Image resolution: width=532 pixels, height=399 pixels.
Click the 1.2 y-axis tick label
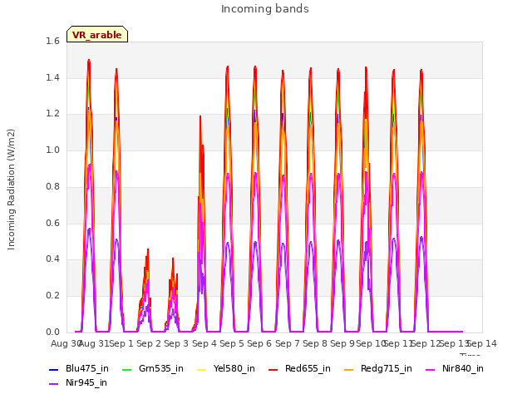point(52,114)
